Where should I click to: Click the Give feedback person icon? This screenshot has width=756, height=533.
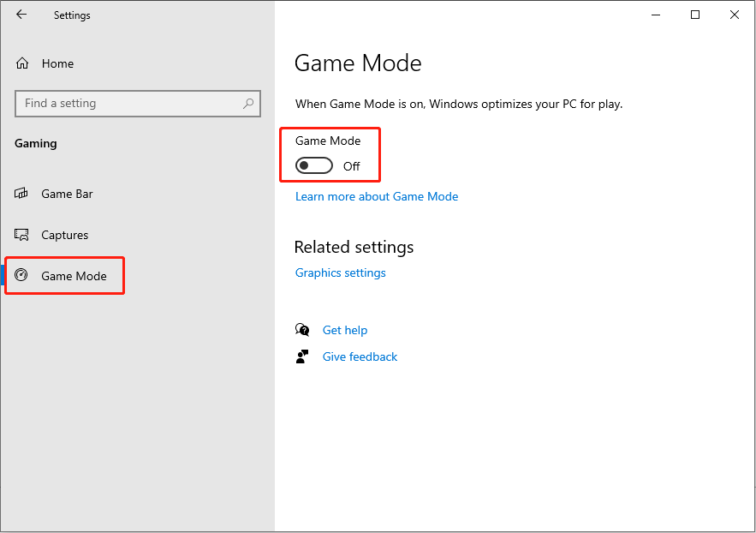(x=302, y=356)
